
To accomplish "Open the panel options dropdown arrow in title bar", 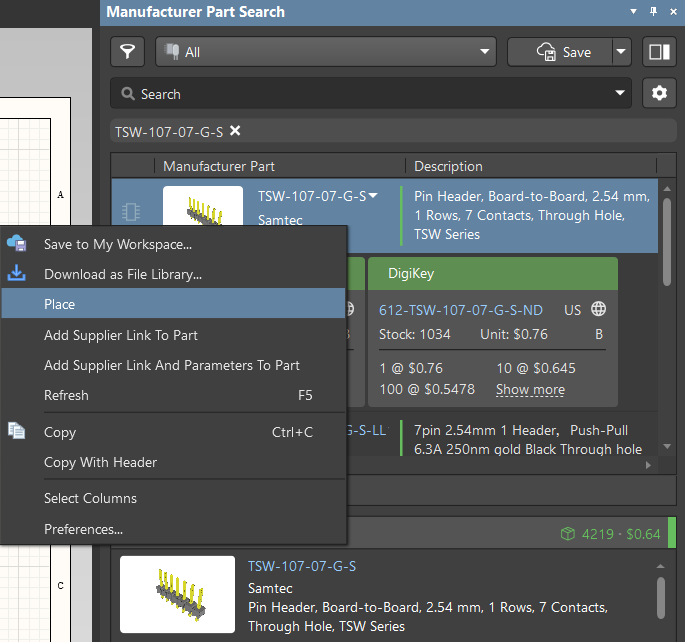I will [633, 11].
